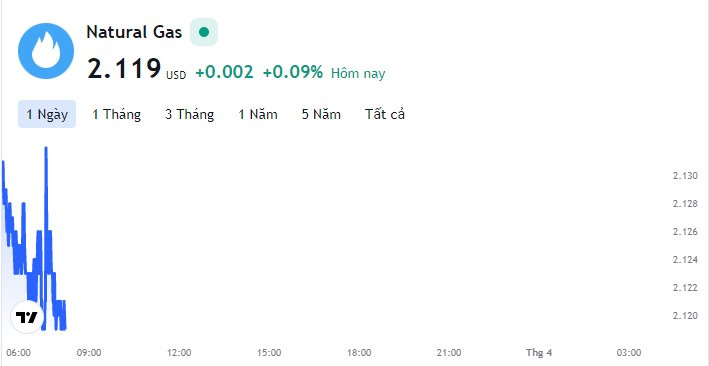Select the Tất cả range
709x366 pixels.
click(x=385, y=114)
